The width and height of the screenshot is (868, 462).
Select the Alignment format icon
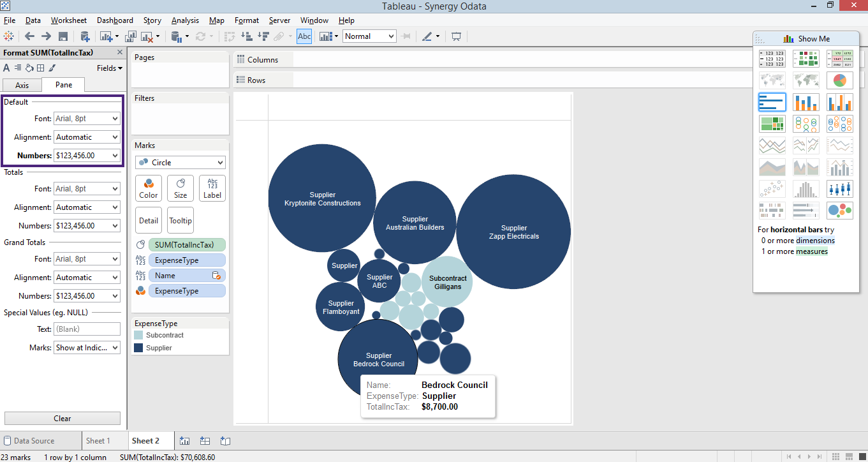point(18,68)
